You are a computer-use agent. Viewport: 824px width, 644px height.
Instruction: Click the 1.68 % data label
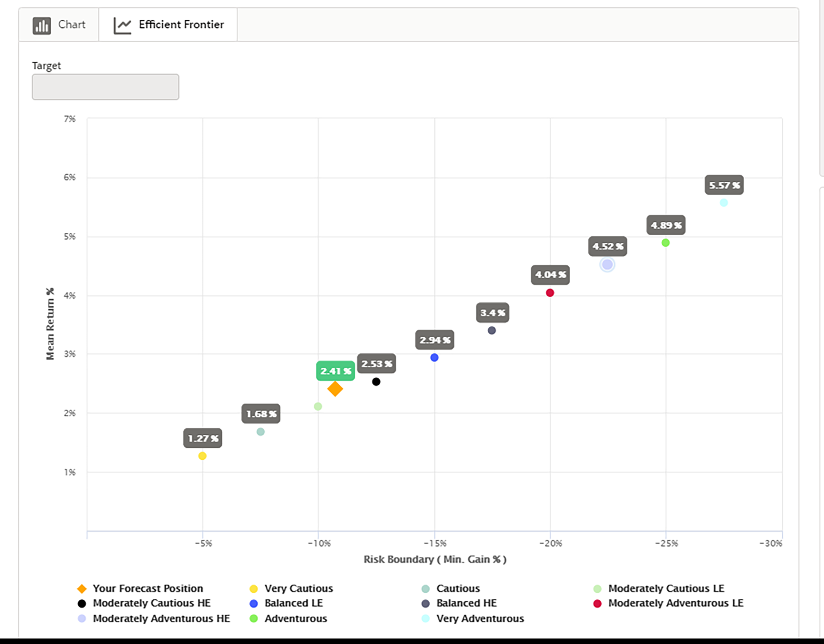click(261, 414)
